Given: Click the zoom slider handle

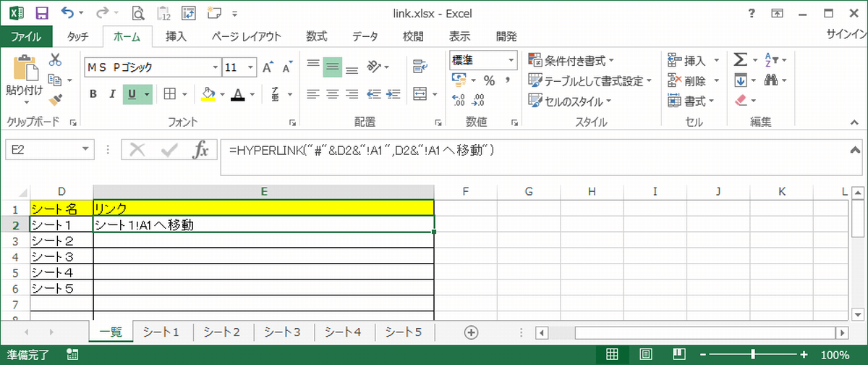Looking at the screenshot, I should (753, 354).
